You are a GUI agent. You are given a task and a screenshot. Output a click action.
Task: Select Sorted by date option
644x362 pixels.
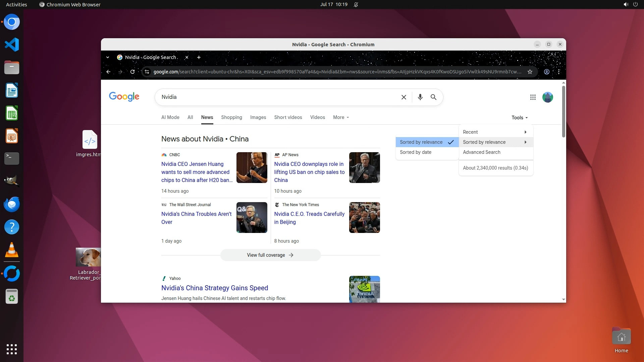click(416, 152)
